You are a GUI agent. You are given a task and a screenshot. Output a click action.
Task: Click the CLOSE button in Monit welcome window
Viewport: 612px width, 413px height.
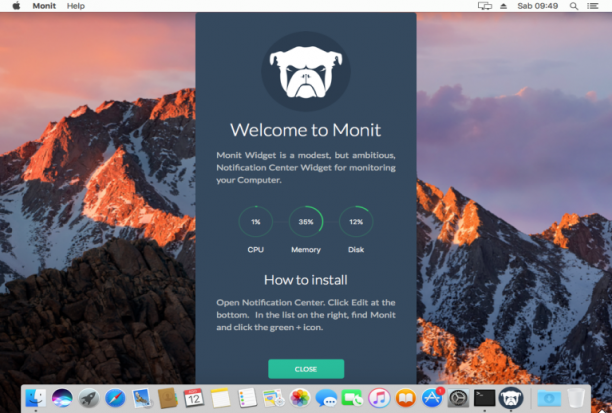click(306, 369)
